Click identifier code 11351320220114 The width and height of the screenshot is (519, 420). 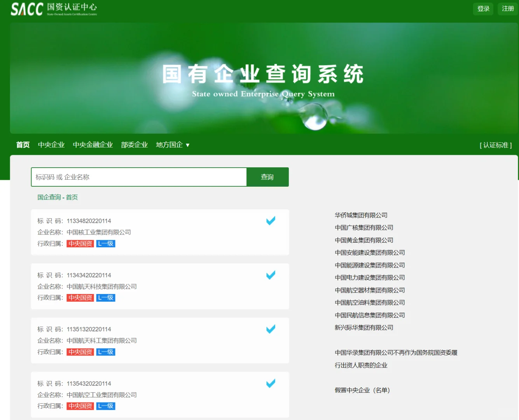click(89, 329)
